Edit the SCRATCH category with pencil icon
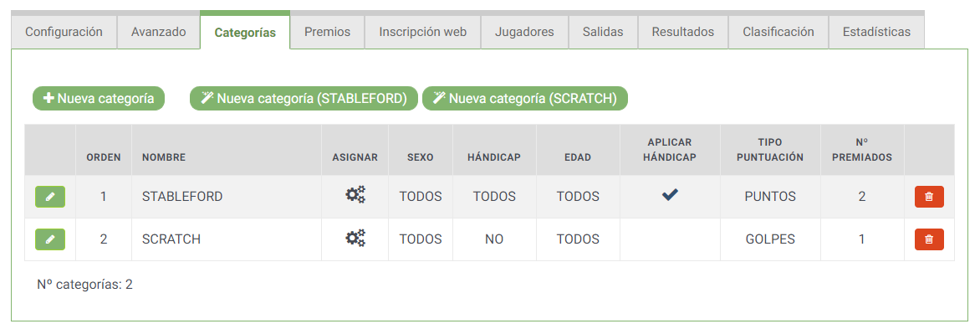The height and width of the screenshot is (329, 980). pyautogui.click(x=50, y=239)
